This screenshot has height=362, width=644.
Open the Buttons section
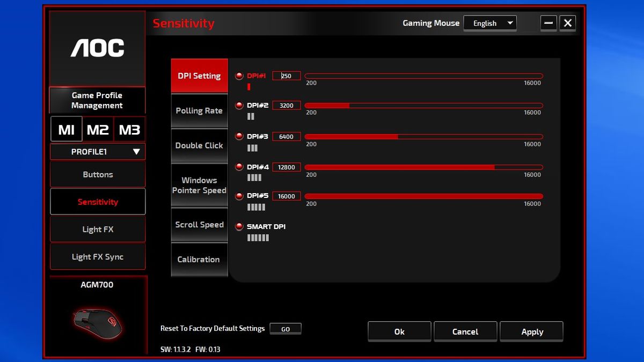[98, 174]
